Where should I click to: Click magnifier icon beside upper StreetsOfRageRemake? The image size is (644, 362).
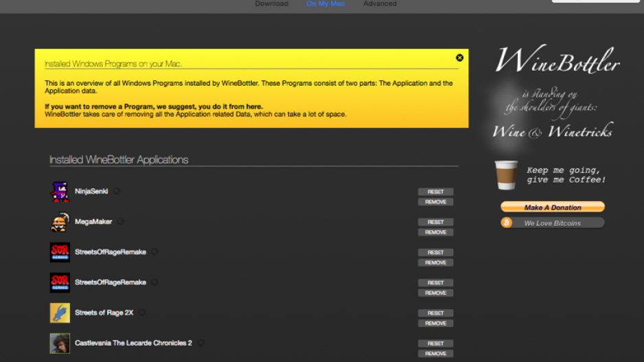[x=154, y=252]
